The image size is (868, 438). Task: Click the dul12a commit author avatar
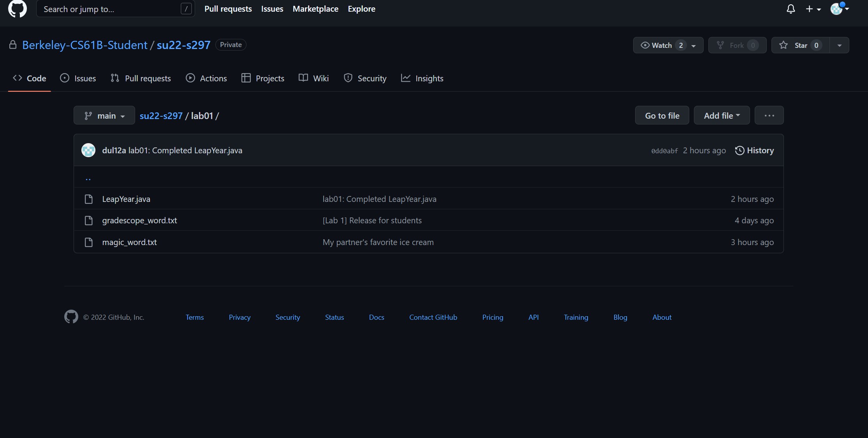pos(88,150)
